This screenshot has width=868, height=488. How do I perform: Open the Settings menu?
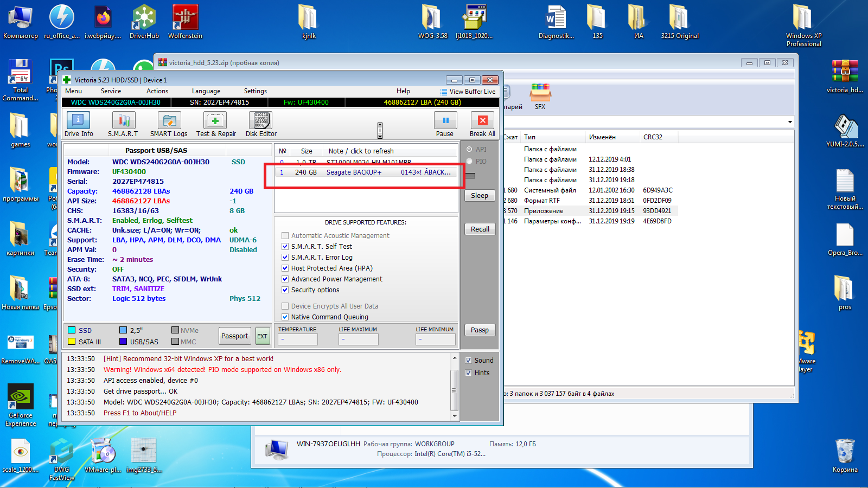click(x=256, y=91)
